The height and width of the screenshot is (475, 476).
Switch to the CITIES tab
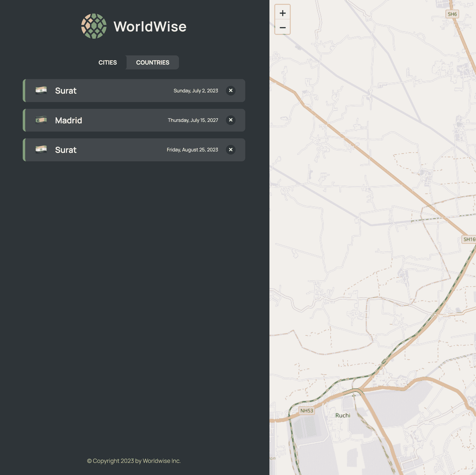click(x=108, y=62)
